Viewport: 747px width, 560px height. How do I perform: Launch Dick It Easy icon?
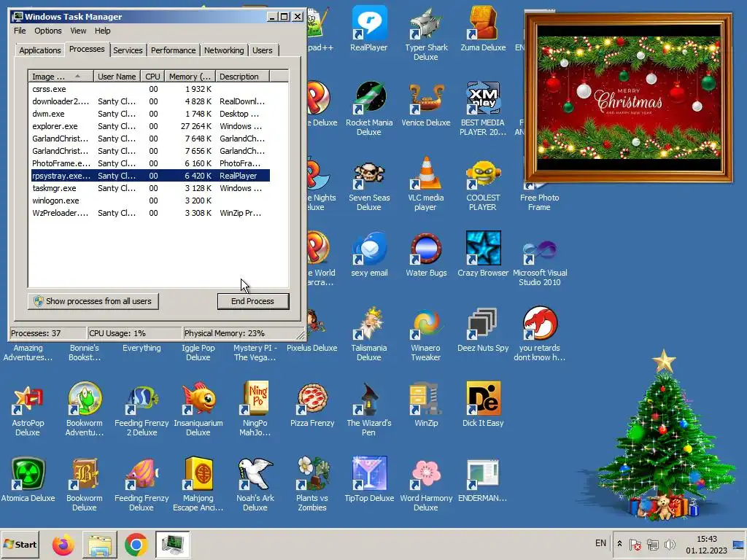(483, 405)
